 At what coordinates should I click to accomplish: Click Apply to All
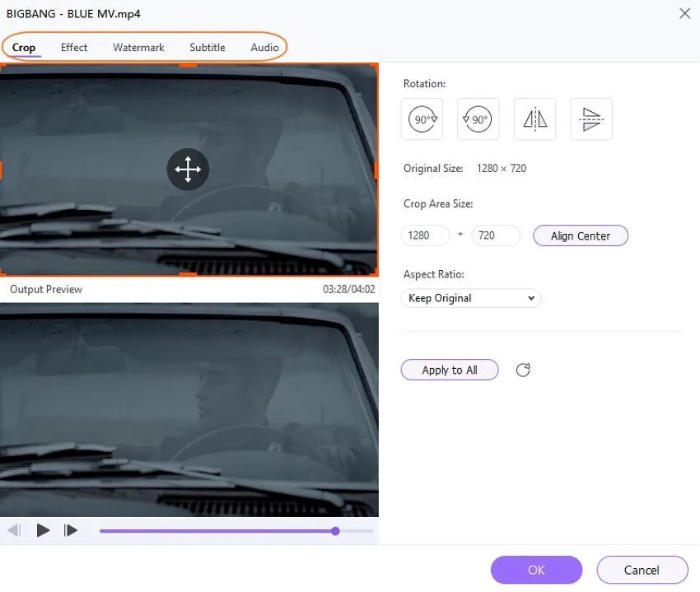(450, 371)
